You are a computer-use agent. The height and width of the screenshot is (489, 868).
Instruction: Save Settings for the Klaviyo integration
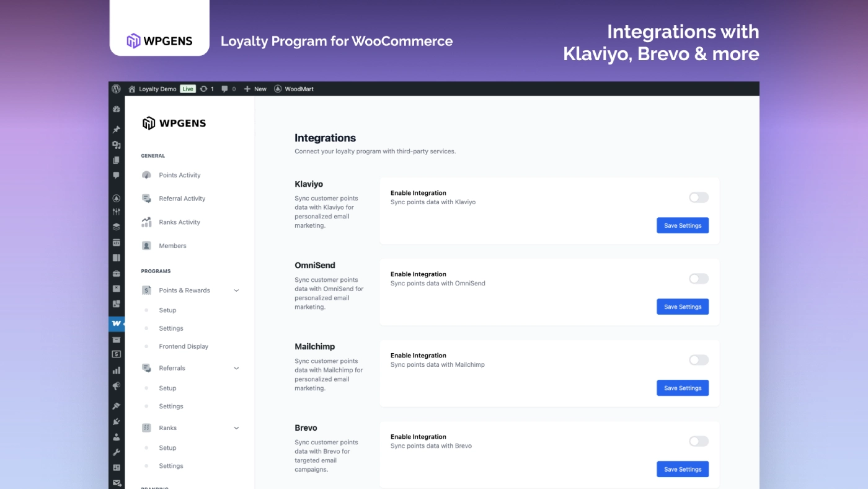[x=682, y=225]
